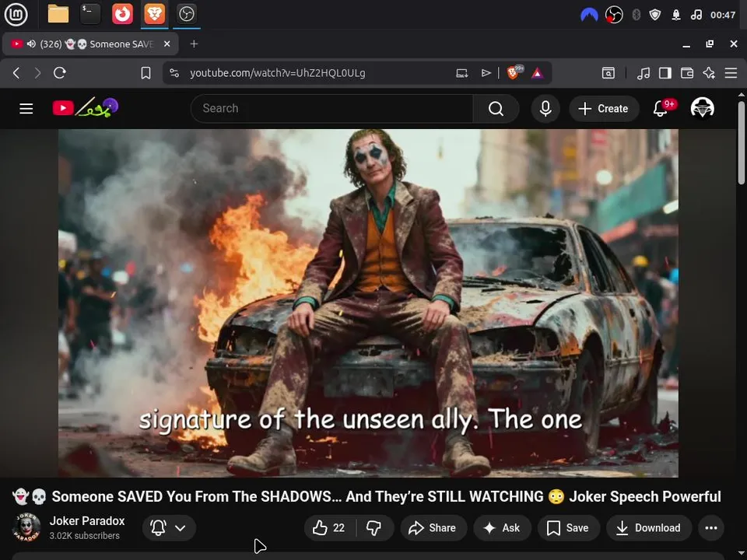747x560 pixels.
Task: Select the Someone SAVE YouTube tab
Action: click(90, 44)
